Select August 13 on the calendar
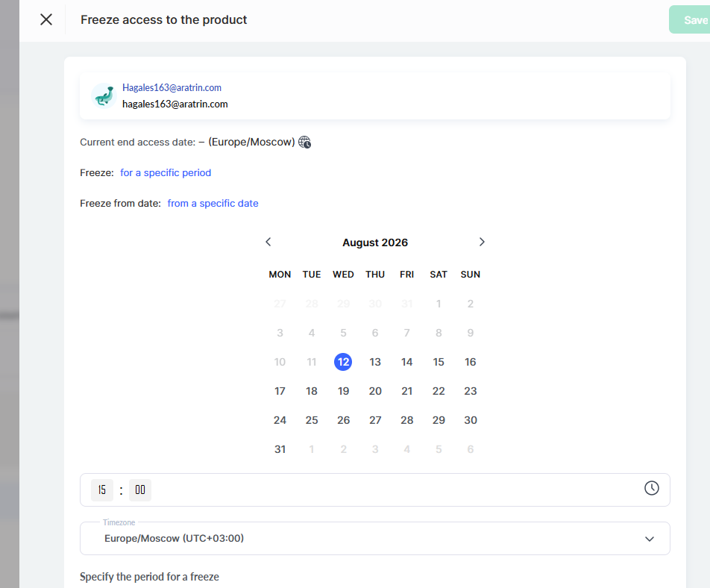 (x=375, y=362)
